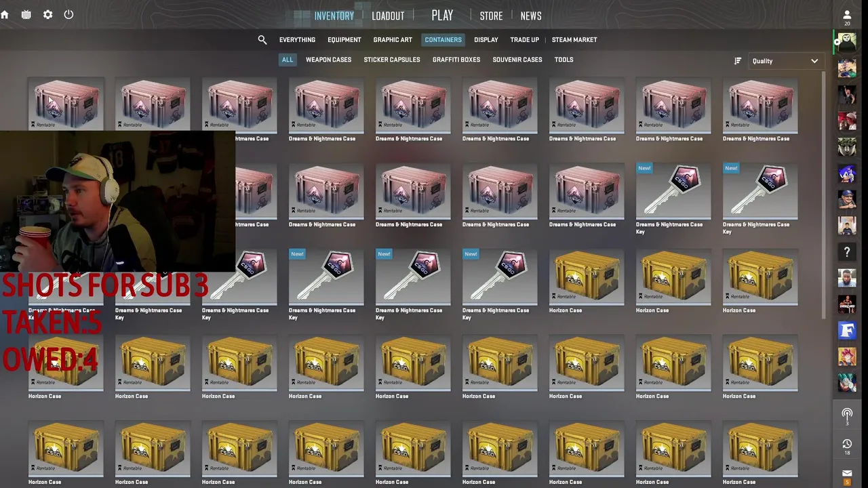868x488 pixels.
Task: Open the inventory search magnifier
Action: click(262, 40)
